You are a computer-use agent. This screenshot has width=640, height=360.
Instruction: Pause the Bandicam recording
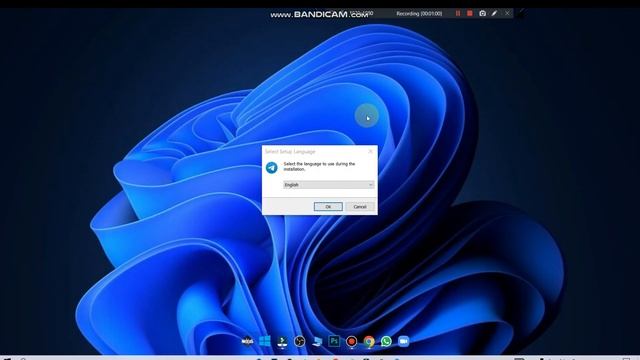458,13
